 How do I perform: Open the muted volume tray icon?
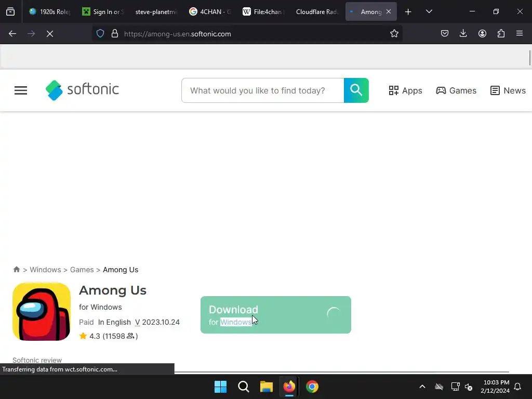coord(469,387)
